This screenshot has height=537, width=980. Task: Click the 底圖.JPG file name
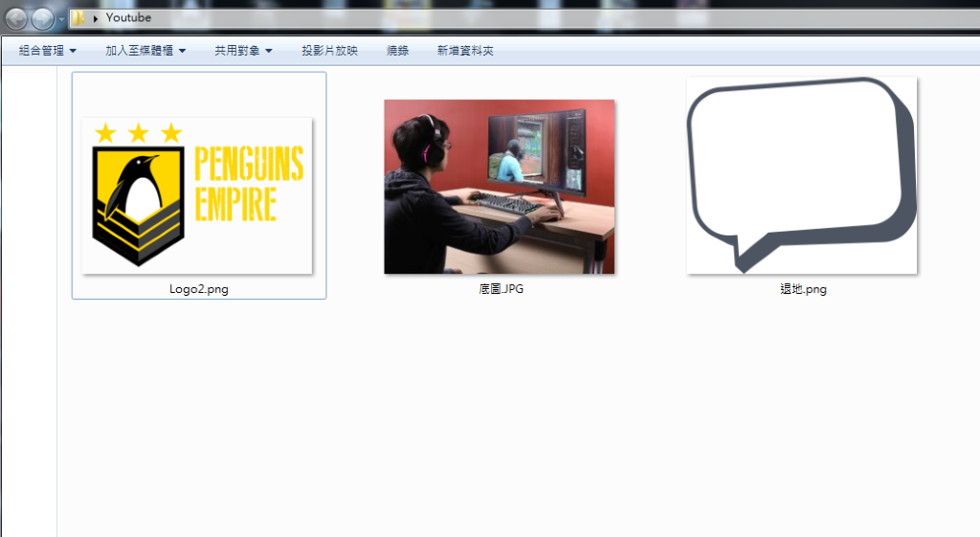point(501,289)
